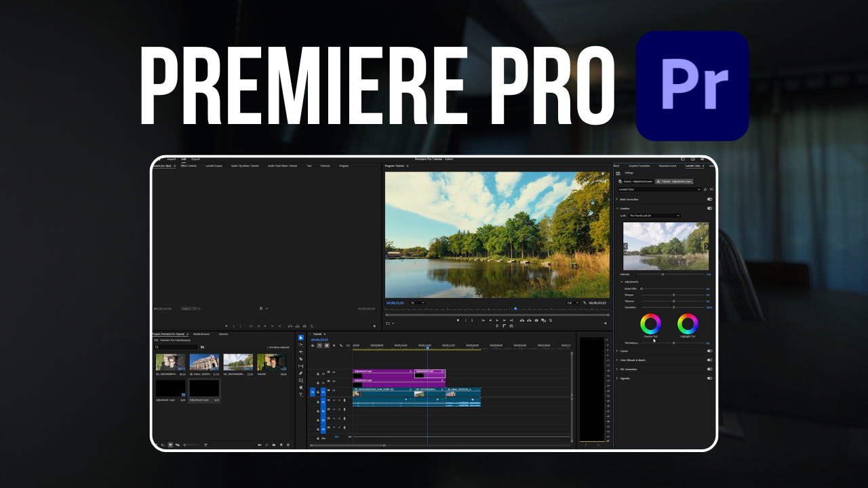Switch Project panel to list view
Viewport: 868px width, 488px height.
point(163,445)
